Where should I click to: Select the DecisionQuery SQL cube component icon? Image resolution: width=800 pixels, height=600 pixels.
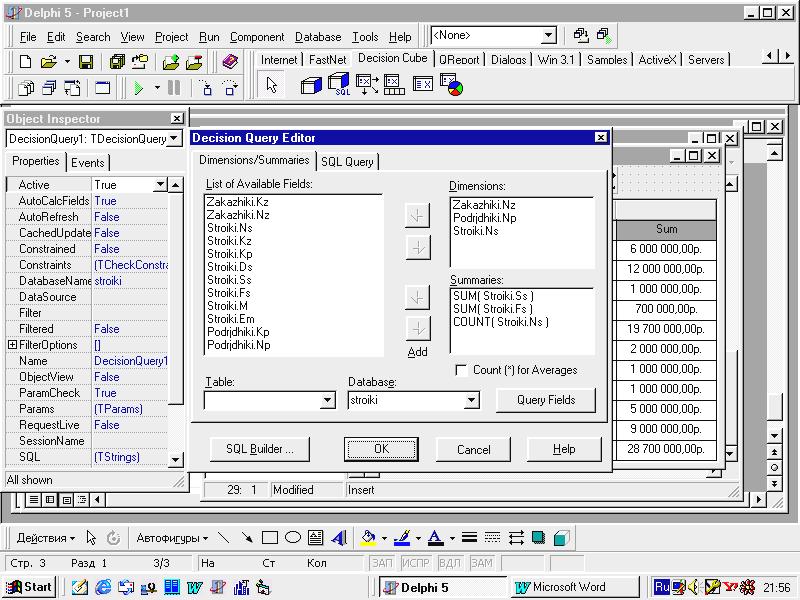coord(339,84)
